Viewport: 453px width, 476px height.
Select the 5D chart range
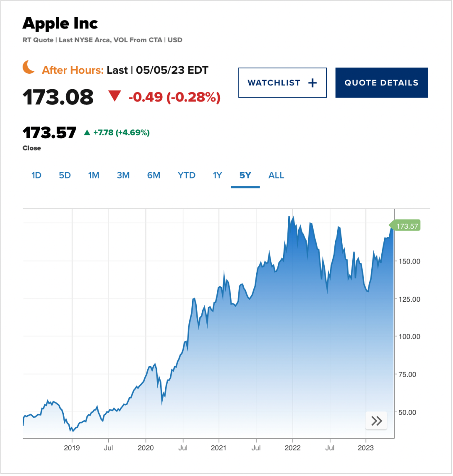[65, 176]
